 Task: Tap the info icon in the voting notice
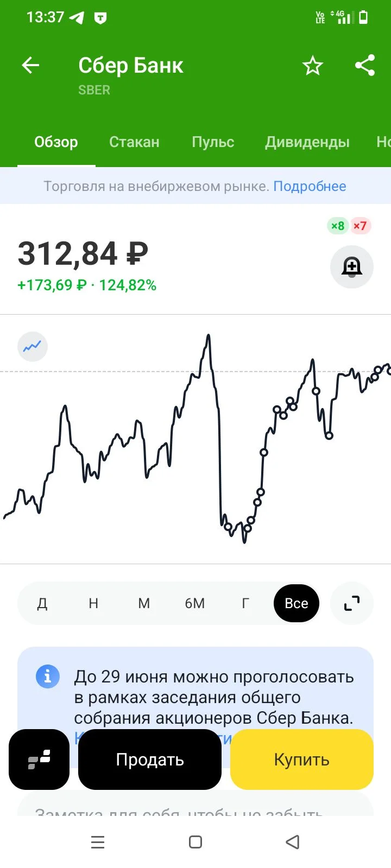48,676
